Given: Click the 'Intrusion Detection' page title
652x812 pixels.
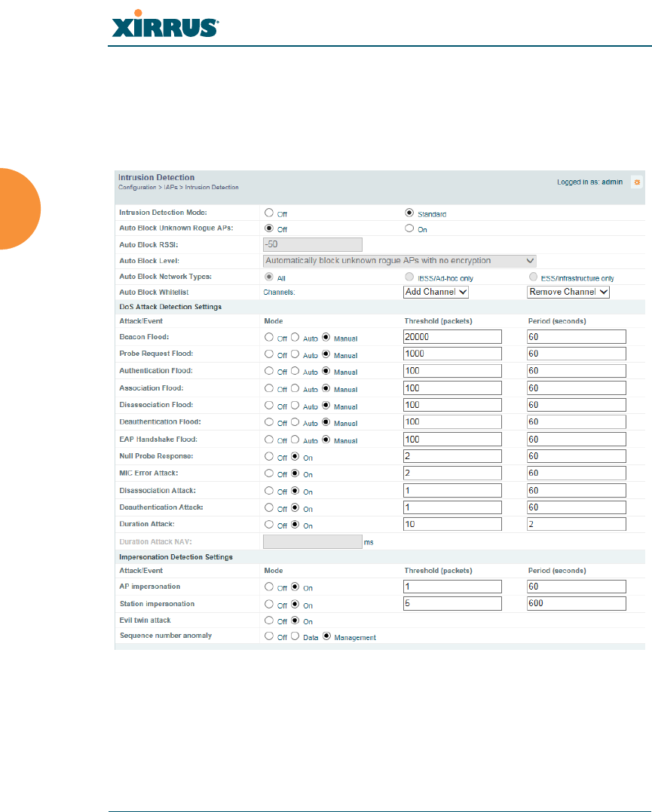Looking at the screenshot, I should (x=156, y=177).
